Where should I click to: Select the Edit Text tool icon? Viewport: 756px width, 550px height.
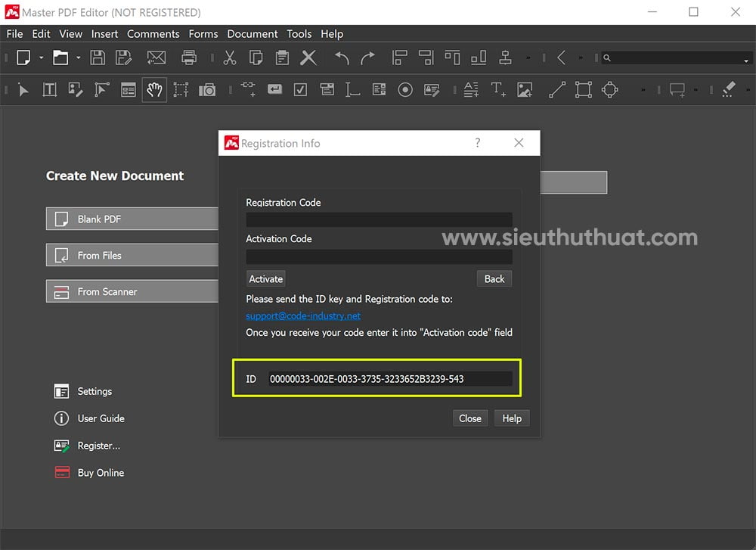(50, 90)
